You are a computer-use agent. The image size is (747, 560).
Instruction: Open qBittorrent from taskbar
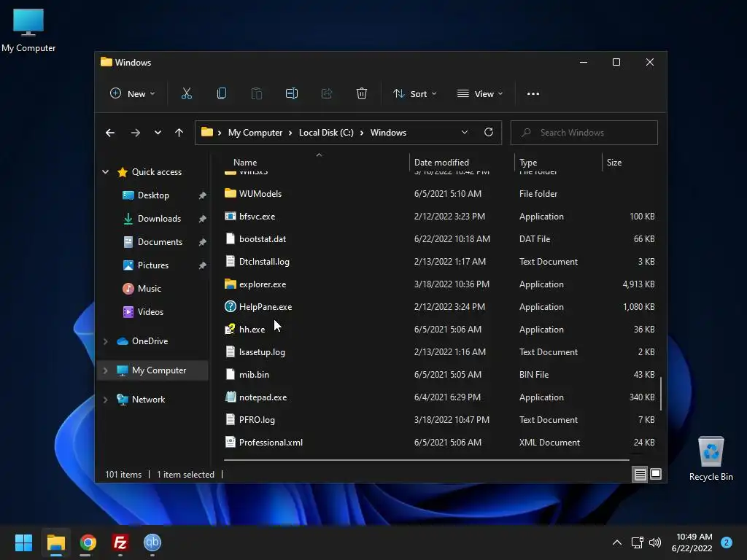point(152,542)
